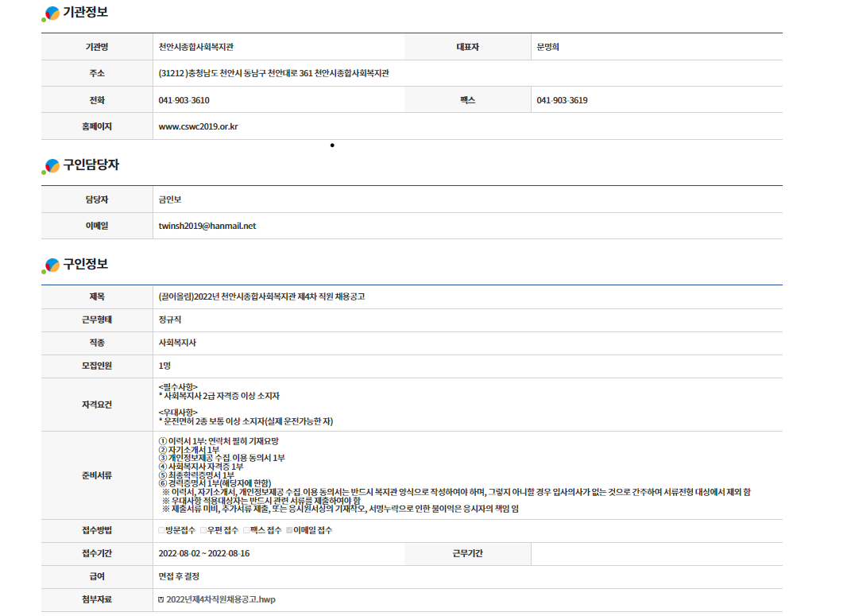The height and width of the screenshot is (616, 851).
Task: Tick the 우편 접수 checkbox
Action: click(203, 530)
